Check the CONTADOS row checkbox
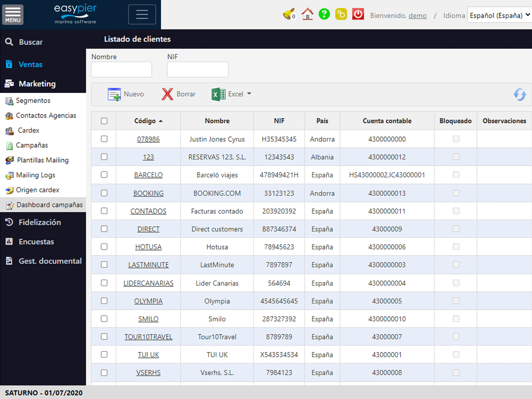This screenshot has width=532, height=399. pyautogui.click(x=104, y=211)
